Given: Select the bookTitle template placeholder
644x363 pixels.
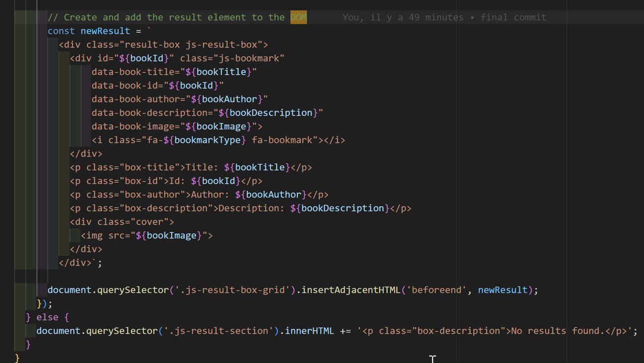Looking at the screenshot, I should 222,72.
